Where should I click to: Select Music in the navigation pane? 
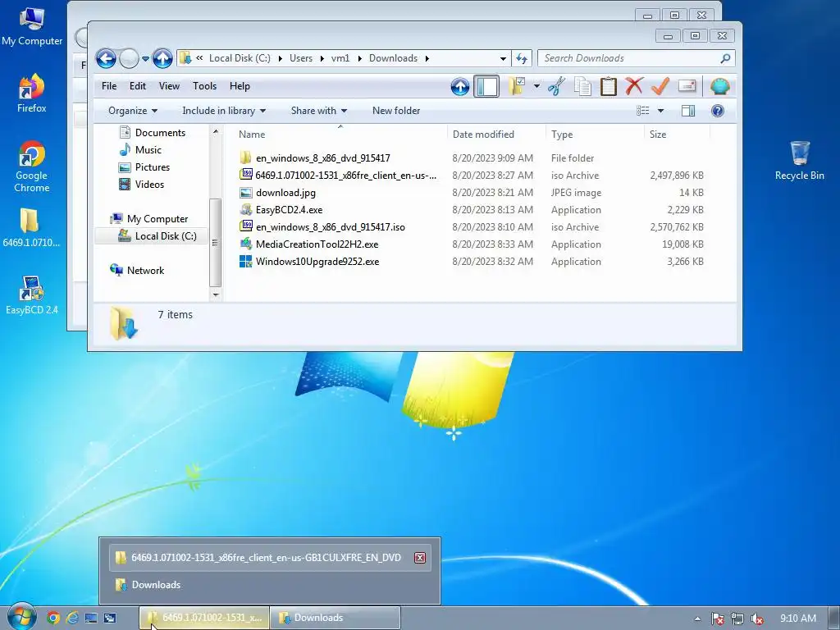click(139, 149)
